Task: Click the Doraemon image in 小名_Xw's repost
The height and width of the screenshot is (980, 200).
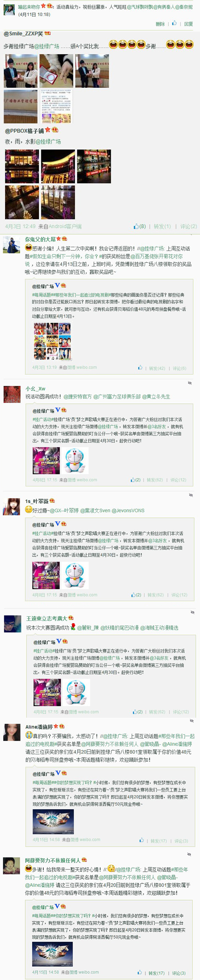Action: click(x=75, y=460)
